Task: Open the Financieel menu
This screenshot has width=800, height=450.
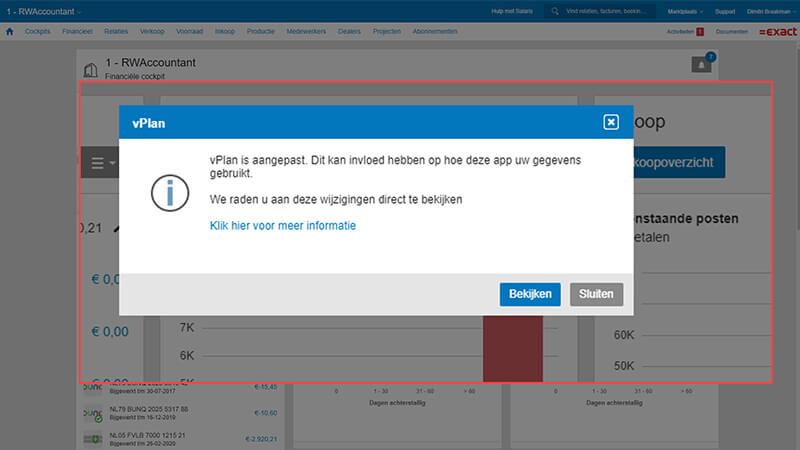Action: click(78, 32)
